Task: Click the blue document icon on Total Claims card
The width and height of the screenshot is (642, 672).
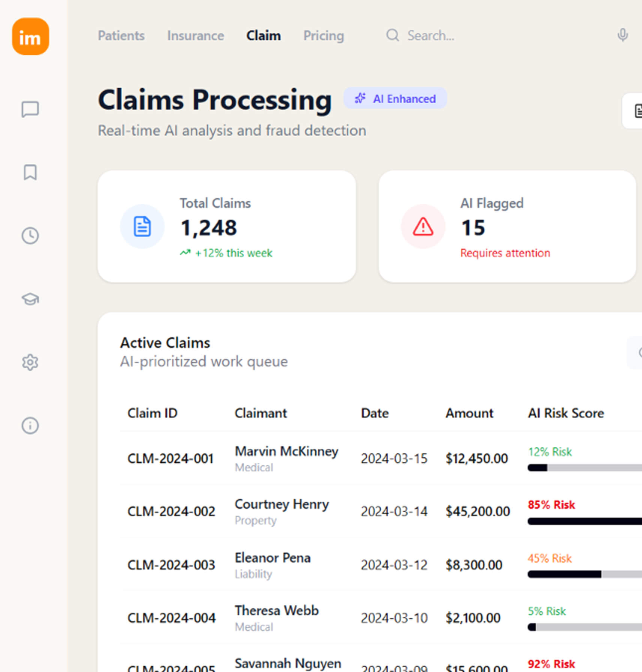Action: (142, 226)
